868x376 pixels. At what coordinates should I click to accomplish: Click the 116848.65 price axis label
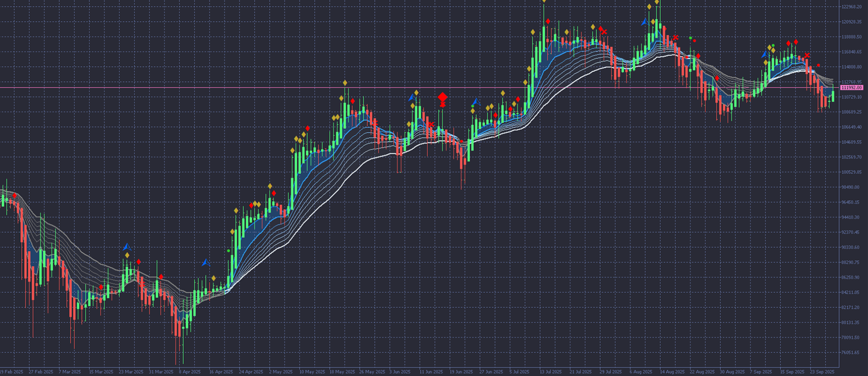tap(852, 52)
